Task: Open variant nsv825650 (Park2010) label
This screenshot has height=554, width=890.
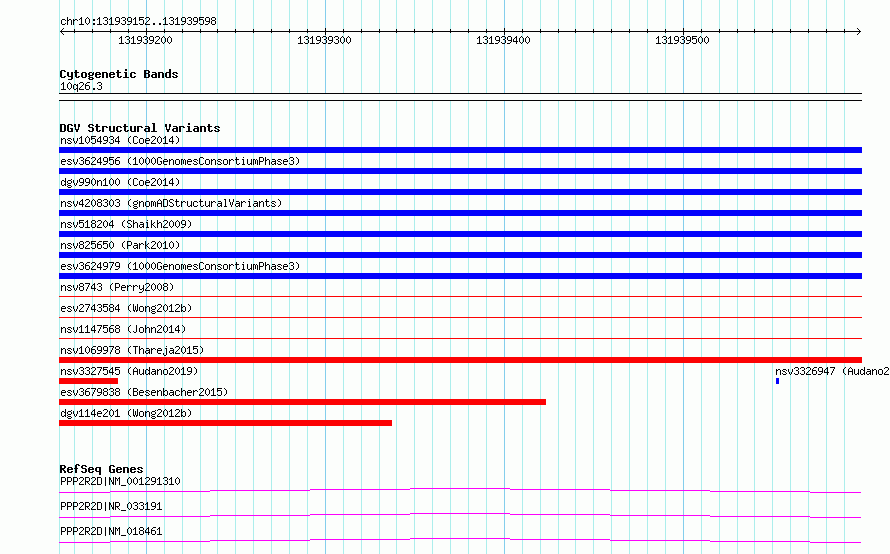Action: [120, 245]
